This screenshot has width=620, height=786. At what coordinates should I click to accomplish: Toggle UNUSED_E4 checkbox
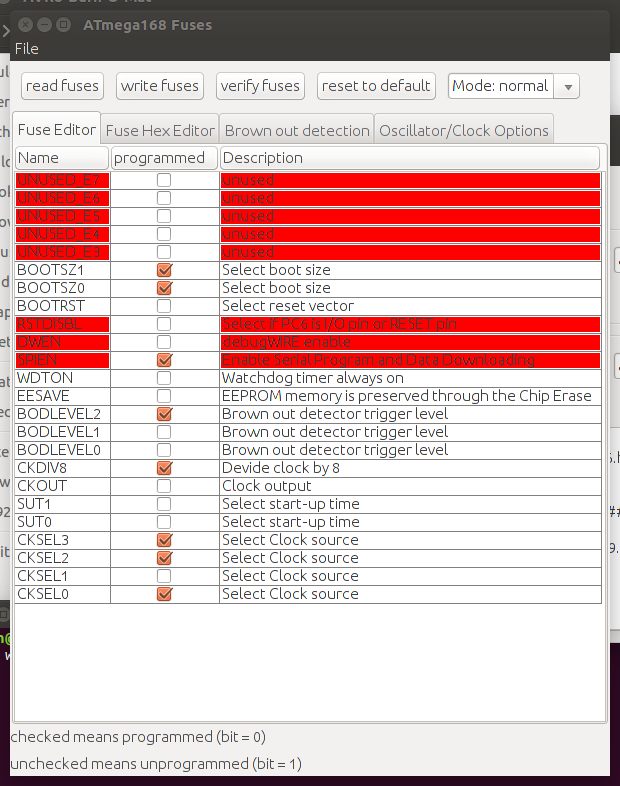pos(164,234)
